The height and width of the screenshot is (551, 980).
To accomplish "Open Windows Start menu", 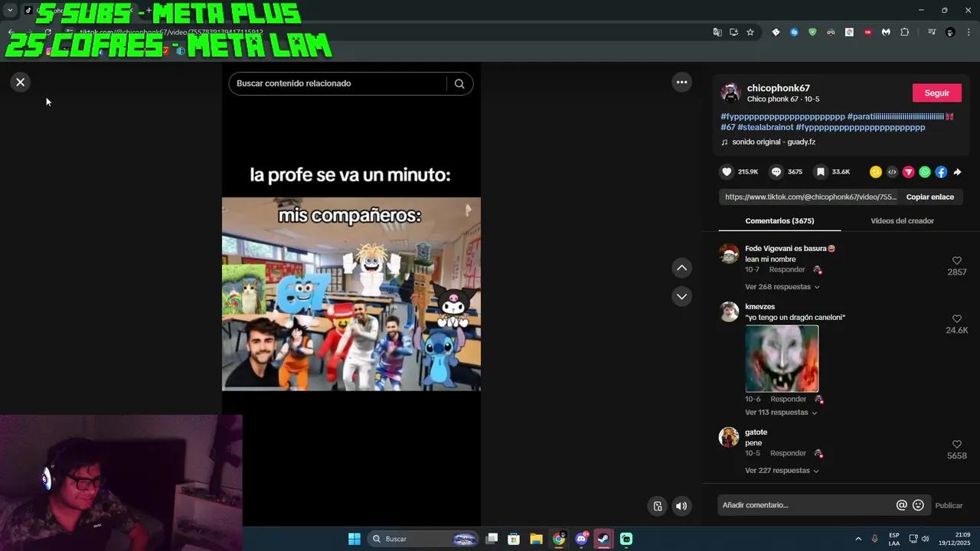I will [x=354, y=539].
